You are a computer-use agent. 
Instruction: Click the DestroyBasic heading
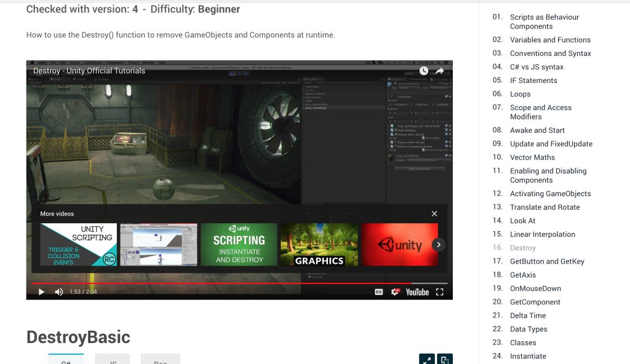(x=78, y=337)
